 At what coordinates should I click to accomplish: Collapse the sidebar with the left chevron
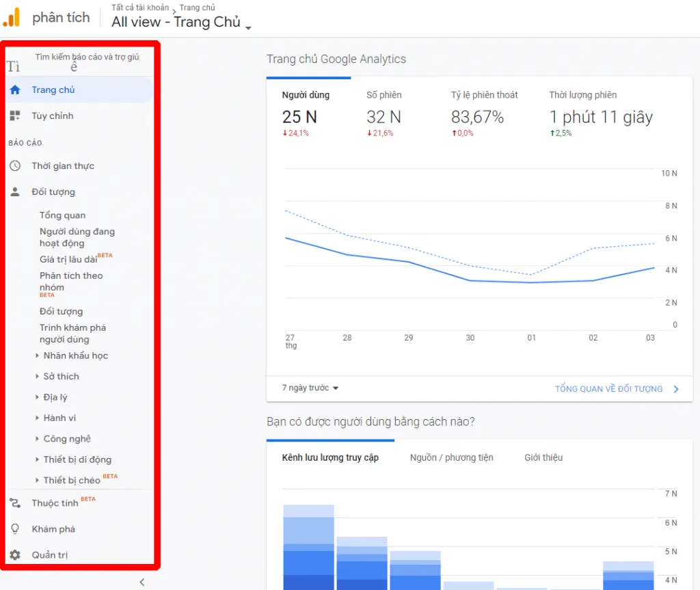(x=142, y=582)
